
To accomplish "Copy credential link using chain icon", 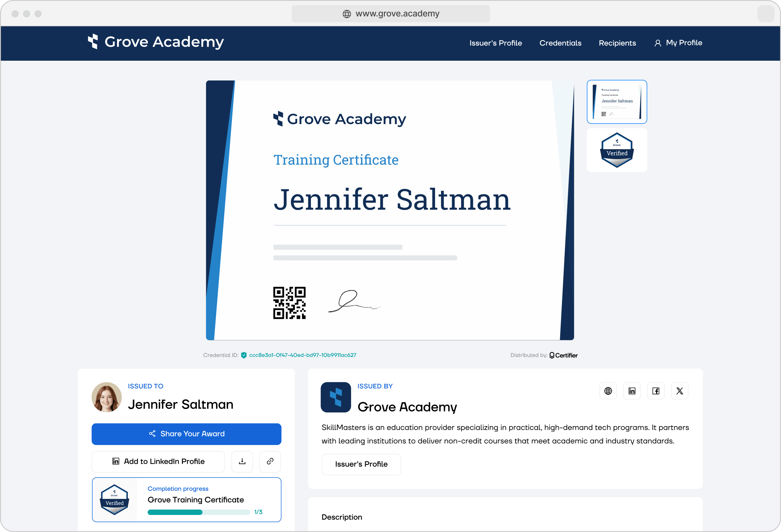I will (x=270, y=461).
